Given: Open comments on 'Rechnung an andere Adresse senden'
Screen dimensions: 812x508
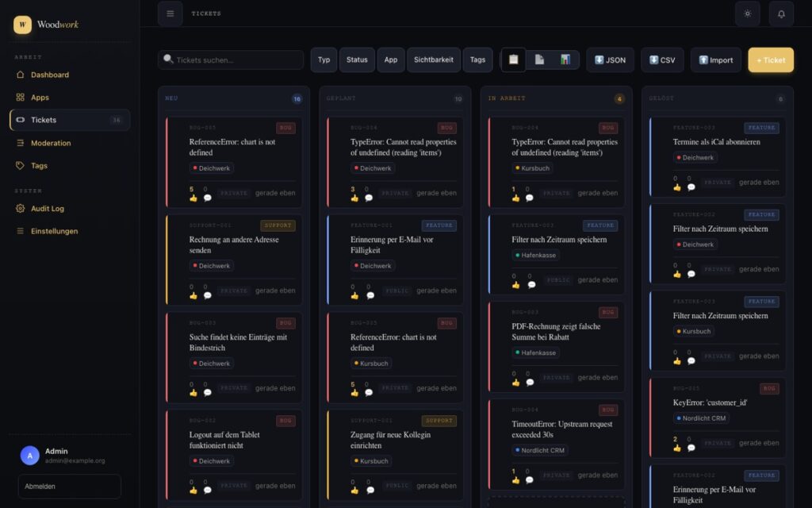Looking at the screenshot, I should pos(207,292).
